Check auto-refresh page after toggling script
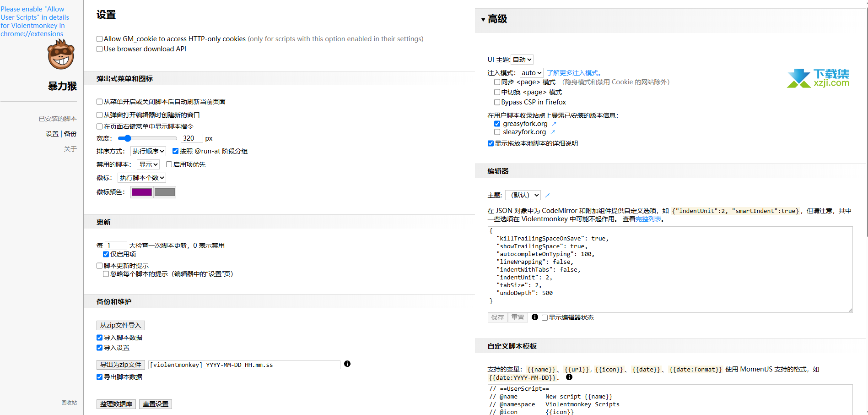This screenshot has height=415, width=868. (99, 102)
